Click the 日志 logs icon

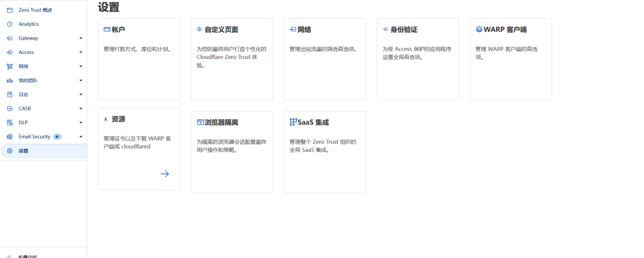point(10,94)
